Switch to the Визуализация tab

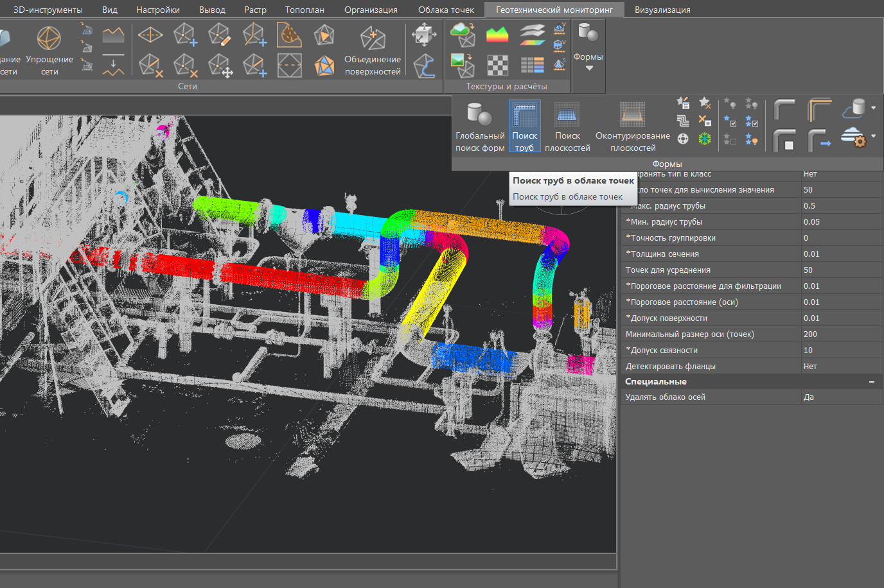pos(662,10)
